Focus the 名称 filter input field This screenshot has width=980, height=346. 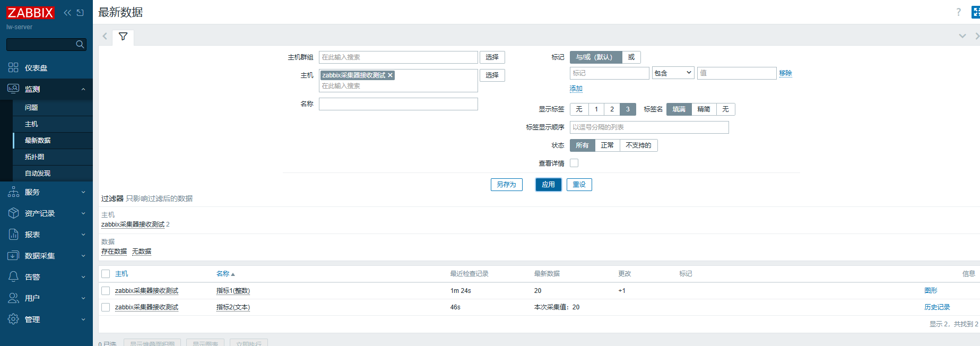pos(398,104)
